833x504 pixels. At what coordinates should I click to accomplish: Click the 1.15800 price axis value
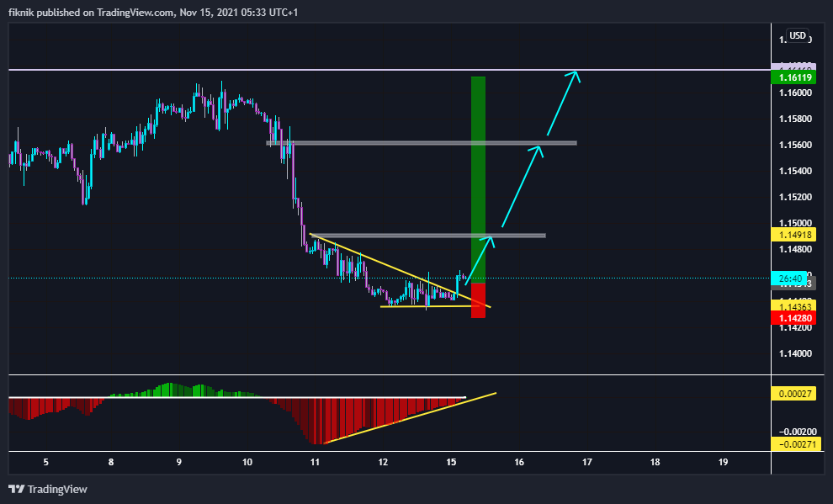795,119
